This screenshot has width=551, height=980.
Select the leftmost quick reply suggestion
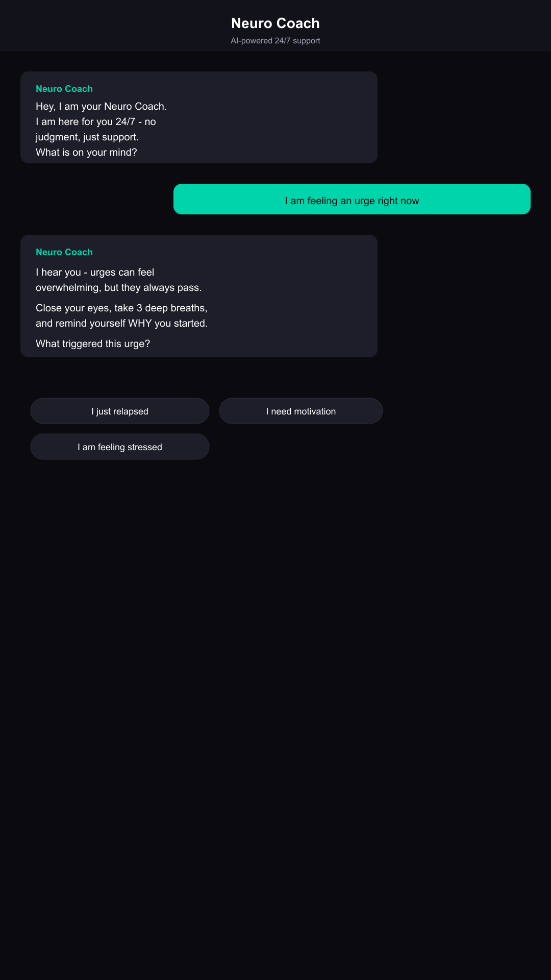119,411
